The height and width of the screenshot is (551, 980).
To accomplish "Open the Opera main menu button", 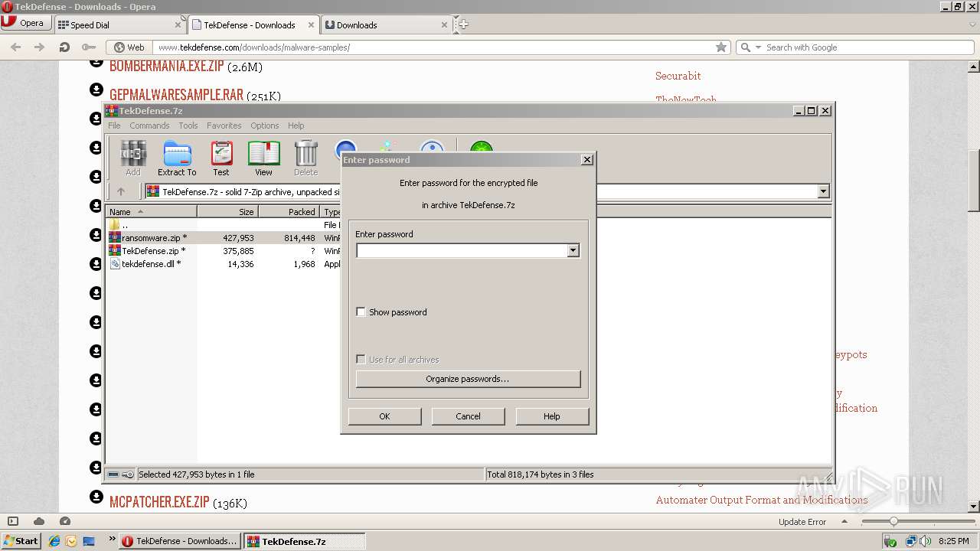I will pyautogui.click(x=25, y=23).
